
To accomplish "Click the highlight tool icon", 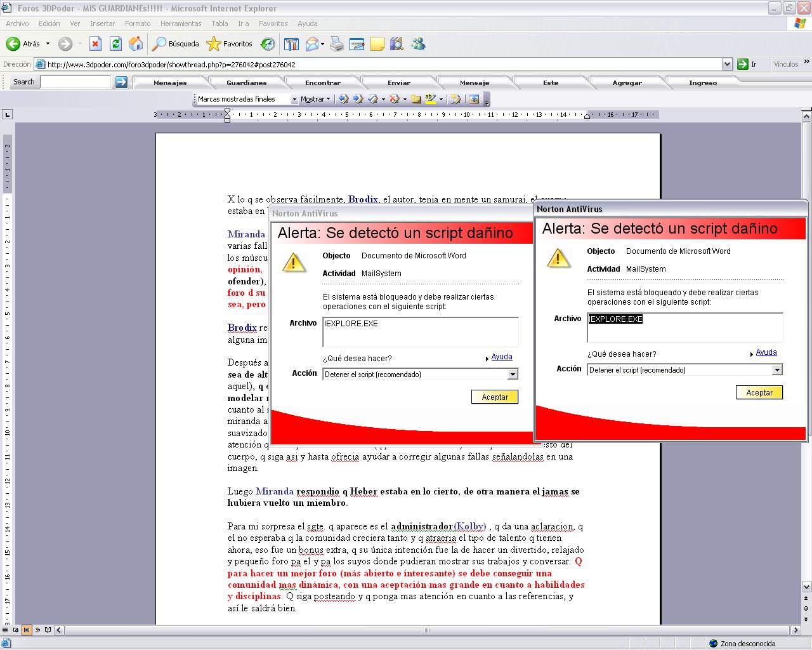I will click(431, 99).
